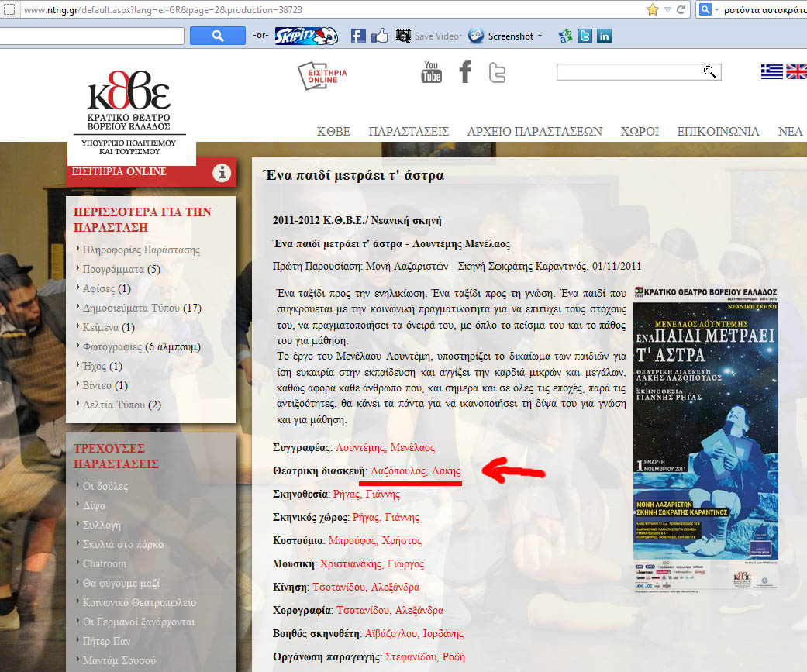Screen dimensions: 807x672
Task: Open the Πήτερ Παν production link
Action: [106, 641]
